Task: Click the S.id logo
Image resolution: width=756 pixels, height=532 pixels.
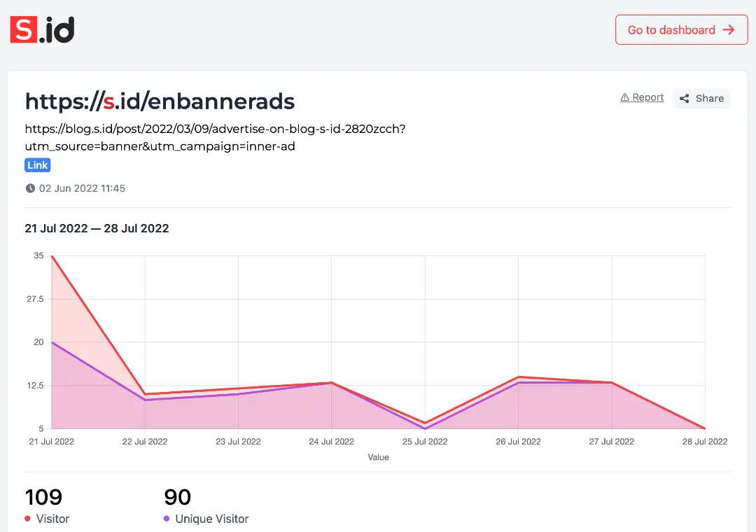Action: [42, 29]
